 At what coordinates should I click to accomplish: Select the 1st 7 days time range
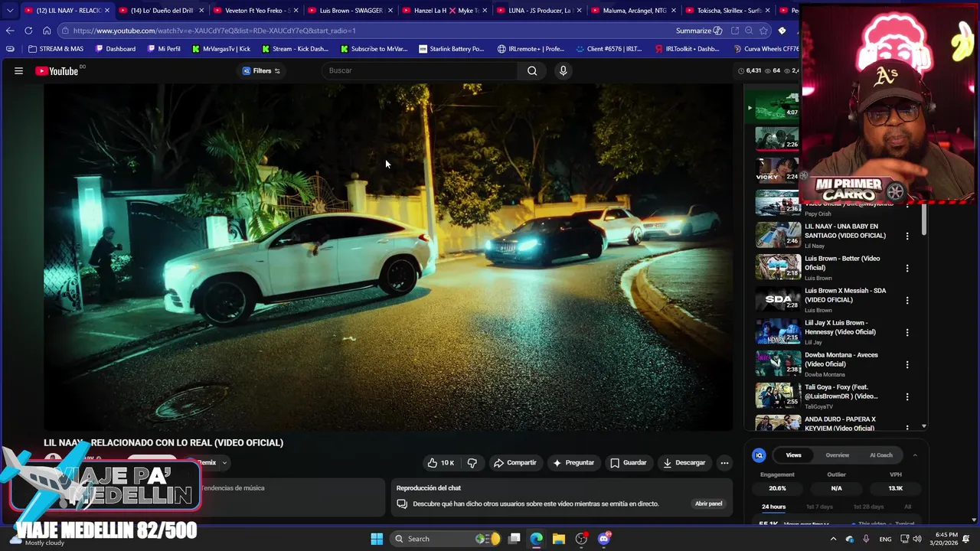819,507
